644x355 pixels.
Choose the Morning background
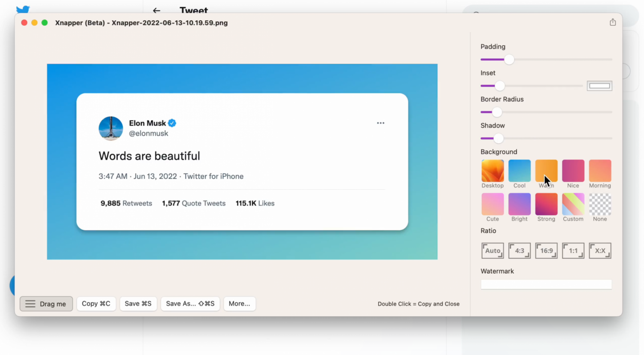coord(600,171)
